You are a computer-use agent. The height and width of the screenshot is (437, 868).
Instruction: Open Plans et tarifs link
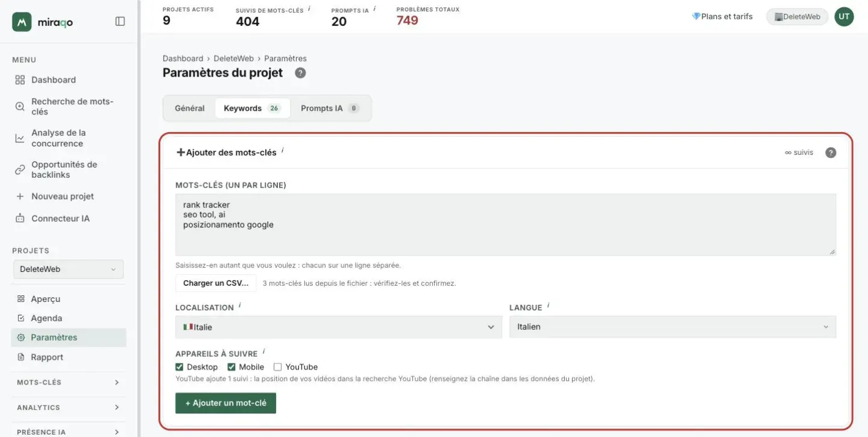722,17
